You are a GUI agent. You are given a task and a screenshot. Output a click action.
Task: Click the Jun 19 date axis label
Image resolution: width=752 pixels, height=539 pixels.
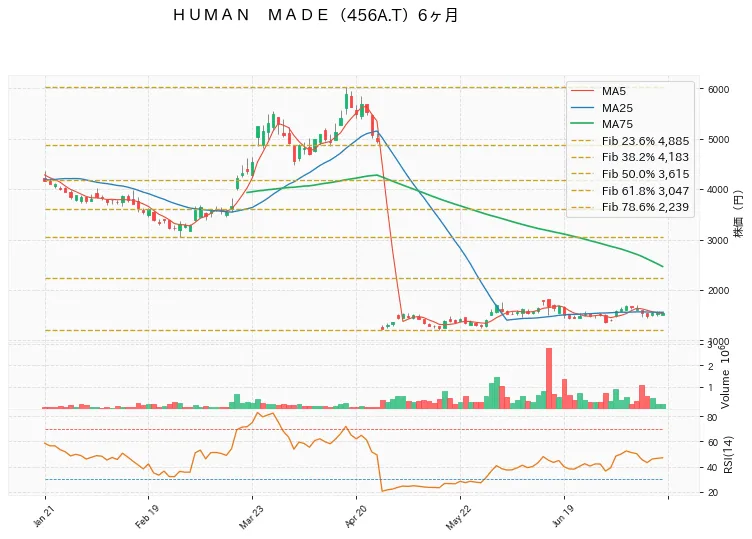[562, 516]
